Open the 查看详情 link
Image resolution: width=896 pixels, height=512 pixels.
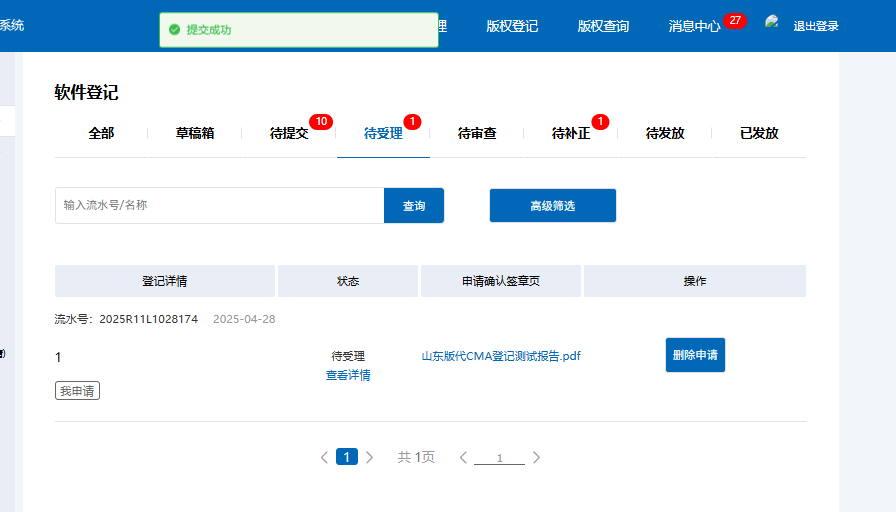click(x=348, y=375)
